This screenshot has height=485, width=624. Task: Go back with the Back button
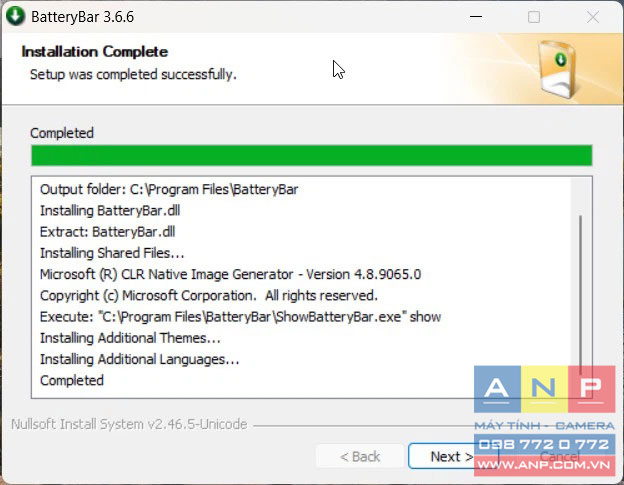point(360,456)
